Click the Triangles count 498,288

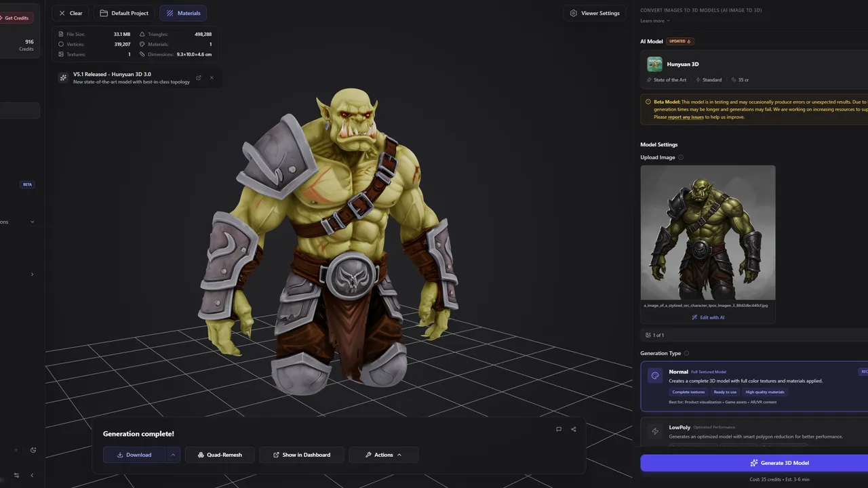click(x=203, y=34)
